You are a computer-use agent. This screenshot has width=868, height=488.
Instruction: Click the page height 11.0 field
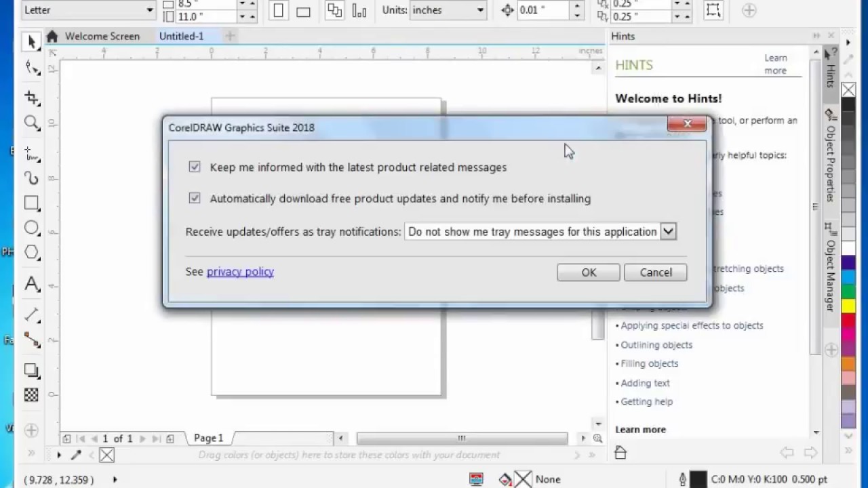[x=205, y=16]
